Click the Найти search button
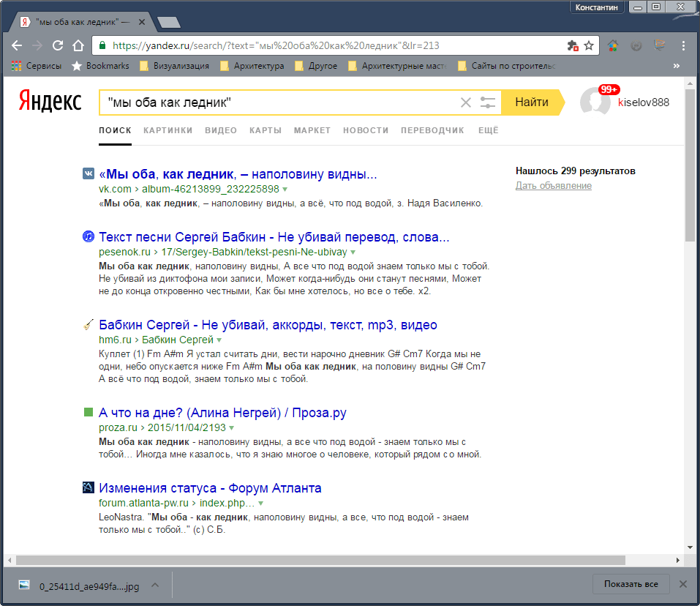Screen dimensions: 700x606 pyautogui.click(x=532, y=102)
